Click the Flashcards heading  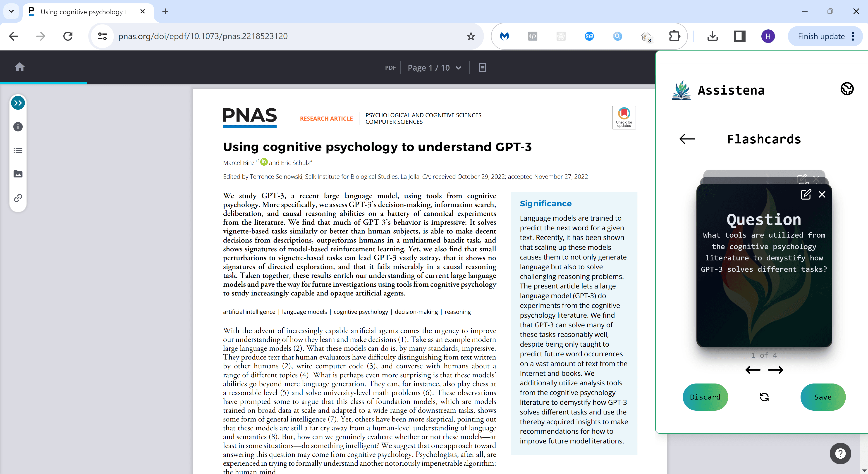(763, 139)
